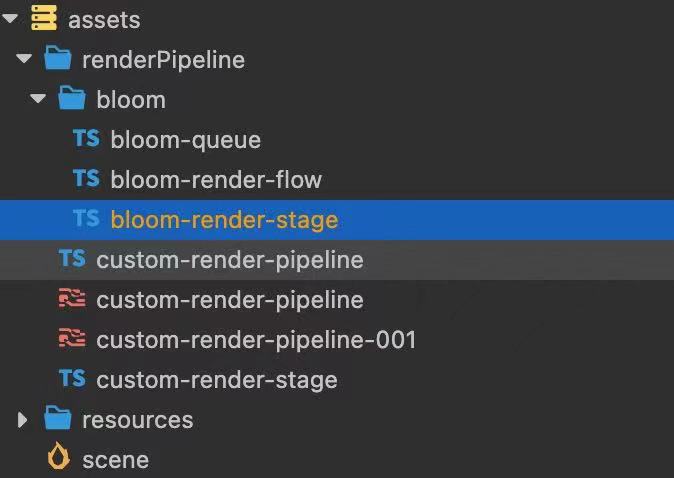674x478 pixels.
Task: Select the bloom-queue script
Action: click(x=185, y=140)
